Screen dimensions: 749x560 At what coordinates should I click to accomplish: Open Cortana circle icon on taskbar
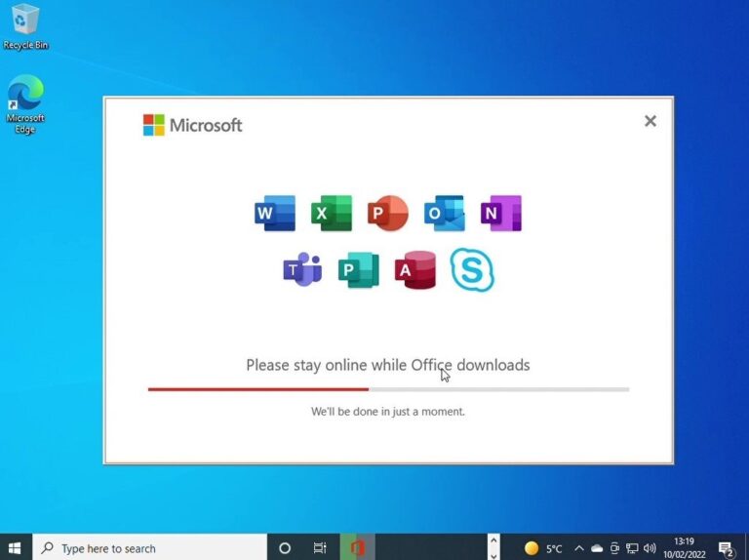(285, 548)
